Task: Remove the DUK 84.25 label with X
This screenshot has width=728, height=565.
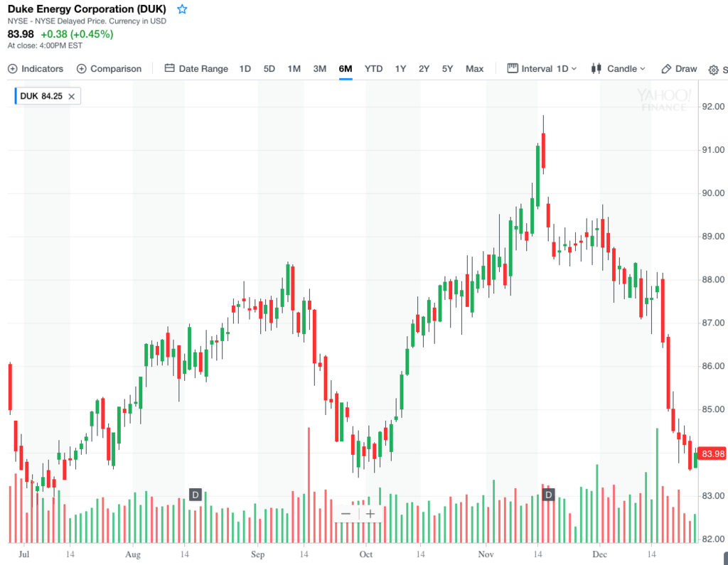Action: pos(72,97)
